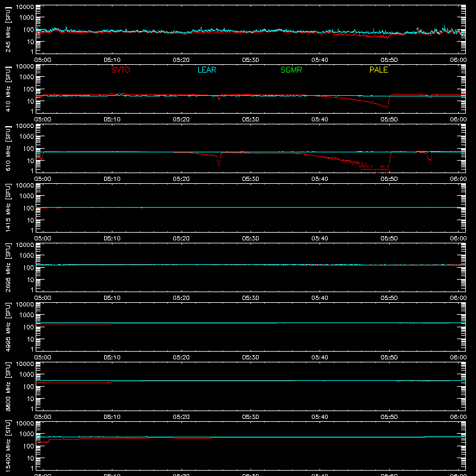
Task: Click the 1000 tick label of 15400 MHz panel
Action: (27, 434)
